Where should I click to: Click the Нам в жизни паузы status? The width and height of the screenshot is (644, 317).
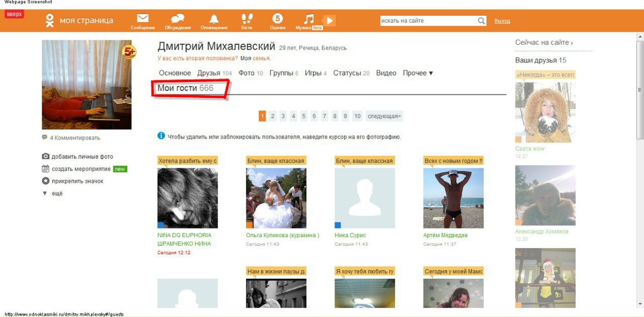point(276,271)
